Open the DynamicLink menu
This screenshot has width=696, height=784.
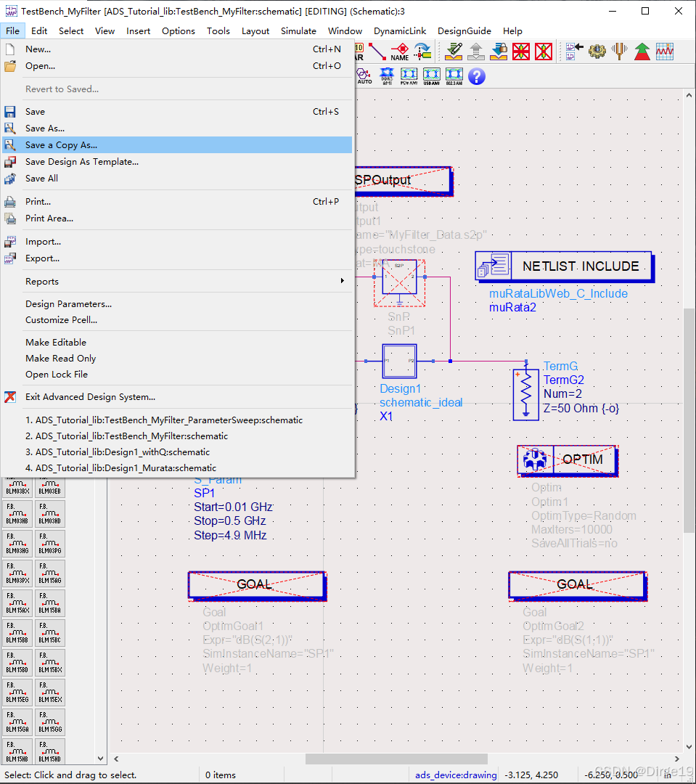(400, 30)
